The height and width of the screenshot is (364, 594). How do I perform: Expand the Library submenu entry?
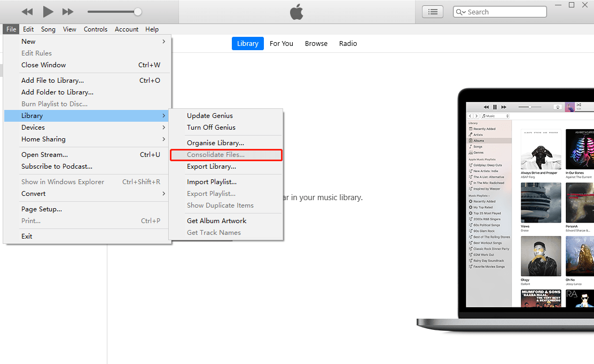pos(87,115)
